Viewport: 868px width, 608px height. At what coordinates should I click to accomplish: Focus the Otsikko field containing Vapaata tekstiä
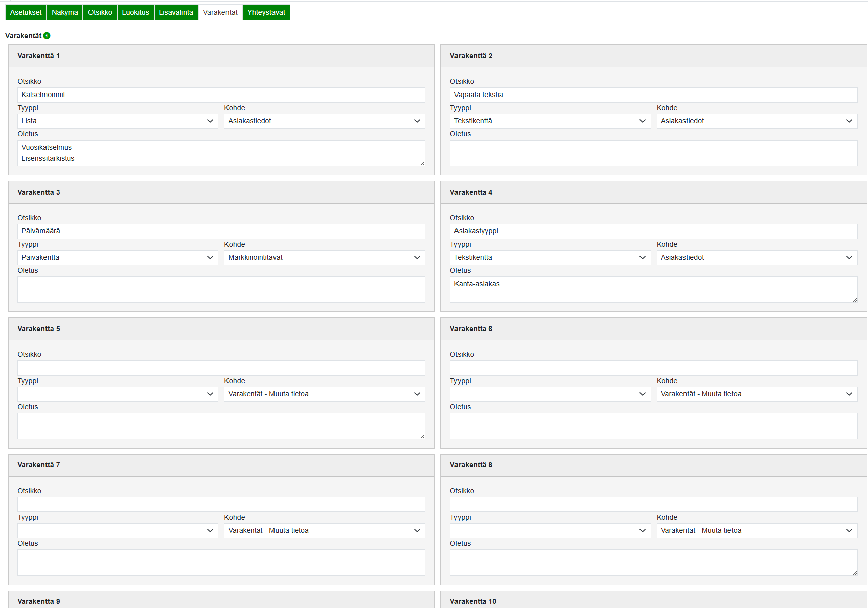pyautogui.click(x=654, y=95)
